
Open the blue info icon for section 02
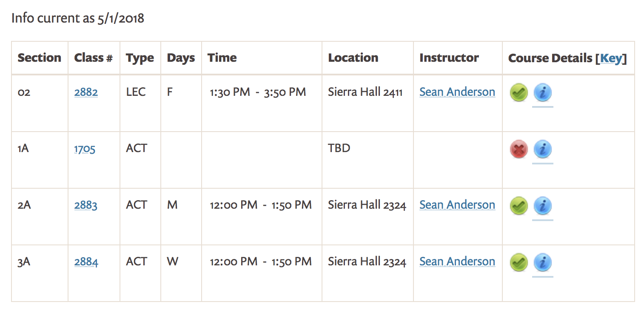tap(542, 92)
